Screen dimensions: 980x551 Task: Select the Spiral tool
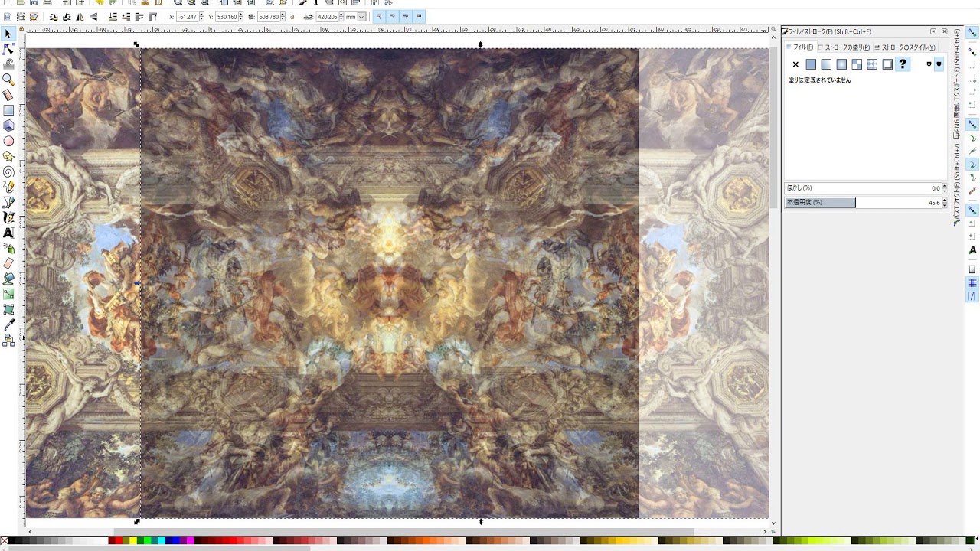(8, 171)
